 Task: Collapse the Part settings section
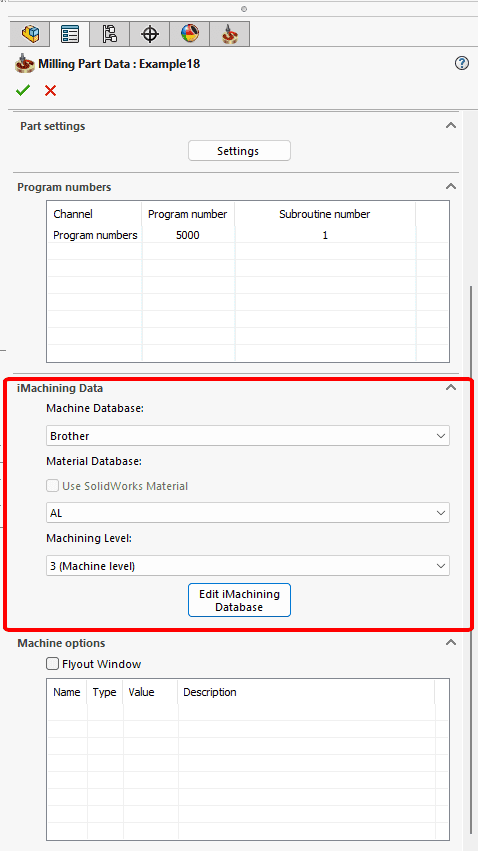click(450, 125)
